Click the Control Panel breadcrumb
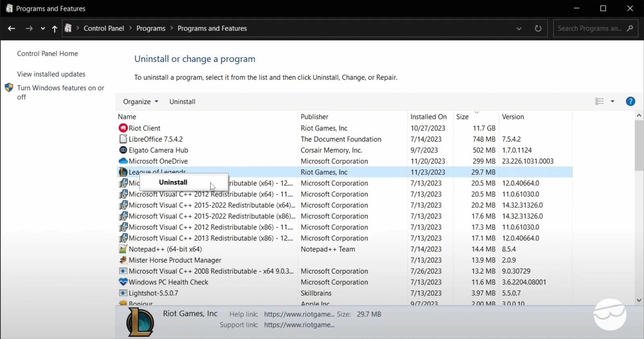 (104, 28)
